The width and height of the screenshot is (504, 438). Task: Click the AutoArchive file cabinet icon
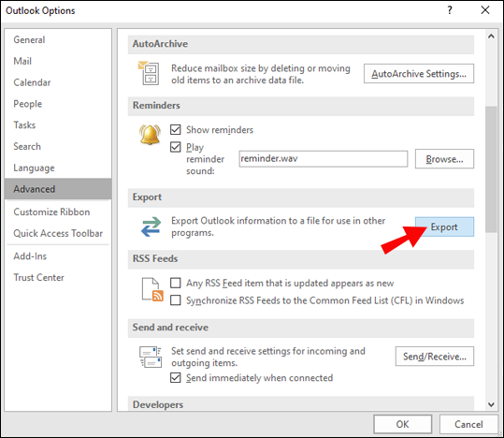point(149,73)
